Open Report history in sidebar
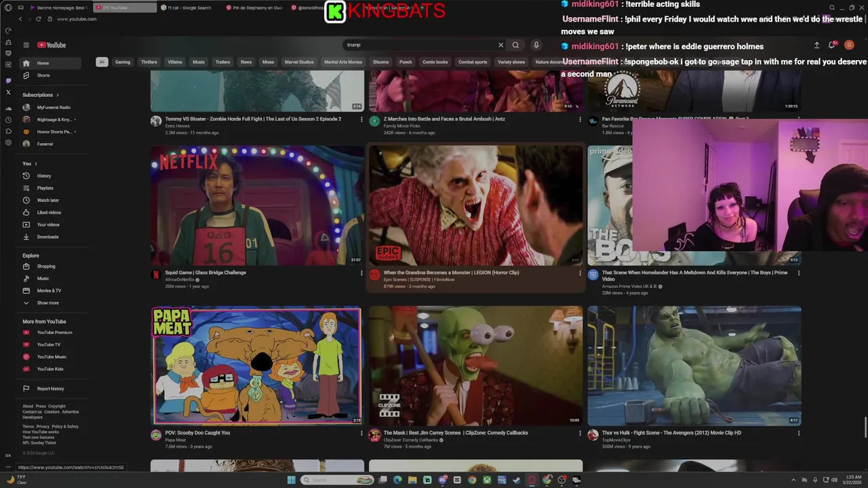Viewport: 868px width, 488px height. (50, 388)
